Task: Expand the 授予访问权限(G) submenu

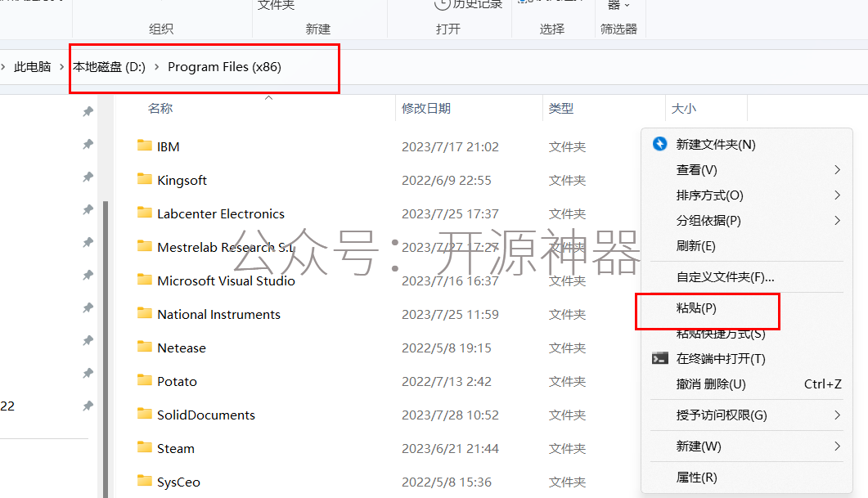Action: click(746, 415)
